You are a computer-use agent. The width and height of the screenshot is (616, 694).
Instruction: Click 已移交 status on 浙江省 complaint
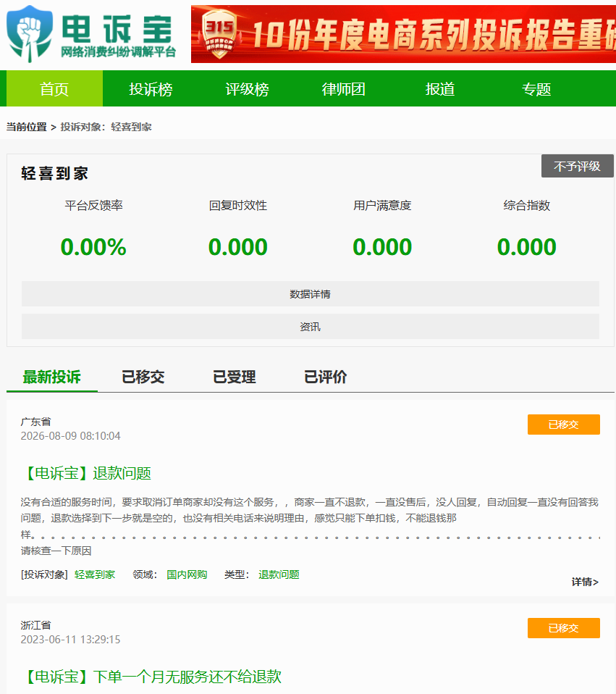click(564, 628)
